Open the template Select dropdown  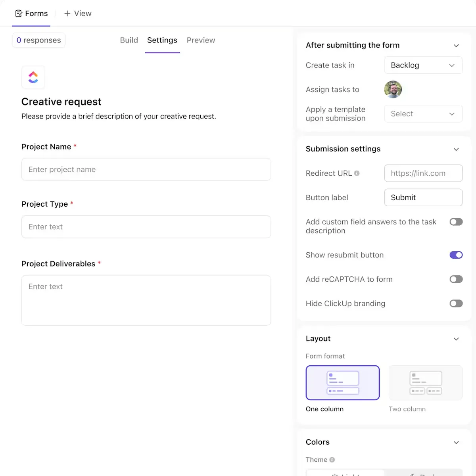423,114
